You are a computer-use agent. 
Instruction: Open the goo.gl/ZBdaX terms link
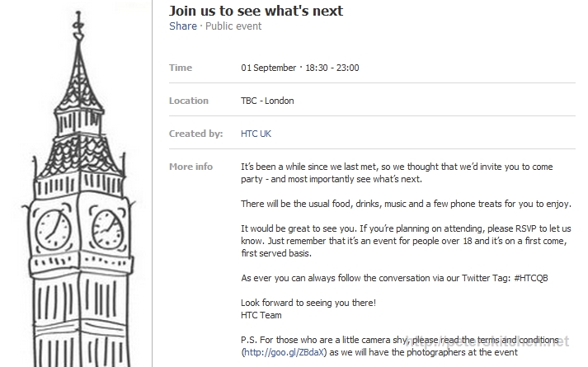tap(284, 352)
